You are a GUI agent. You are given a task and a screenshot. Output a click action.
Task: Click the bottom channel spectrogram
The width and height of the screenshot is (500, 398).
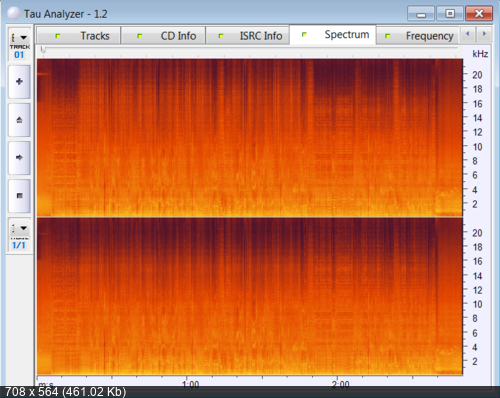click(250, 296)
